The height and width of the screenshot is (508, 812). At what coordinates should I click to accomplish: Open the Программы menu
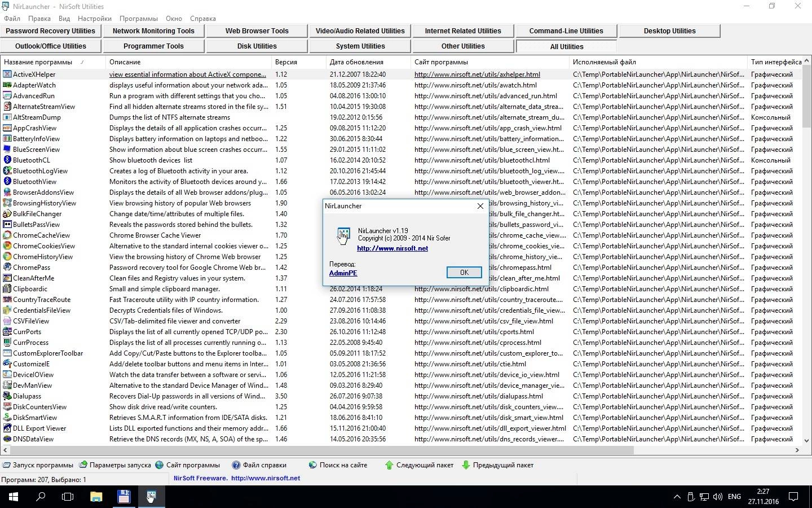coord(139,19)
